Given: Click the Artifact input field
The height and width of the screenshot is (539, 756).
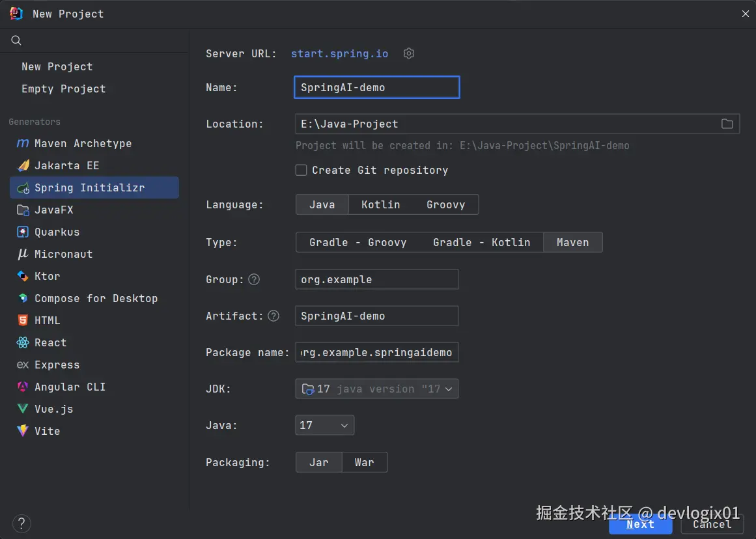Looking at the screenshot, I should [x=376, y=316].
